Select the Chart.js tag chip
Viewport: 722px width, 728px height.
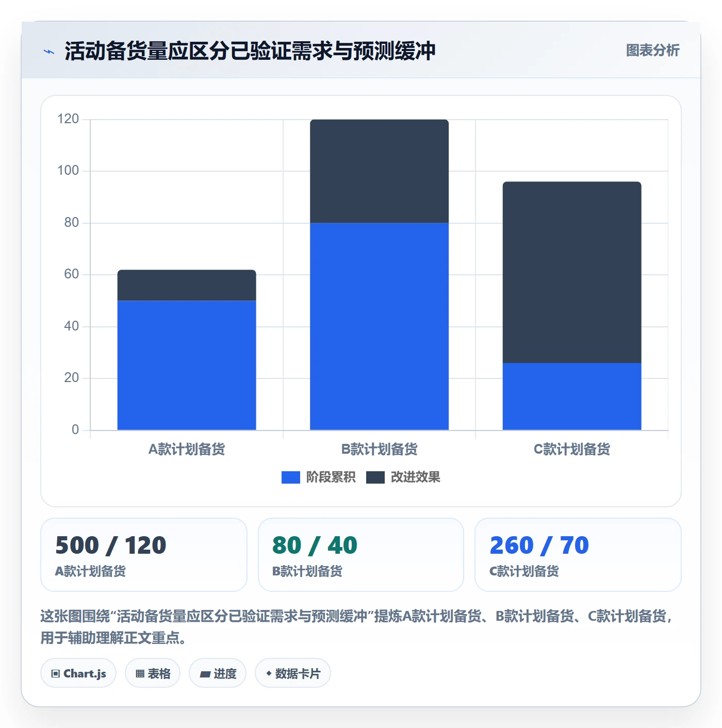tap(78, 673)
